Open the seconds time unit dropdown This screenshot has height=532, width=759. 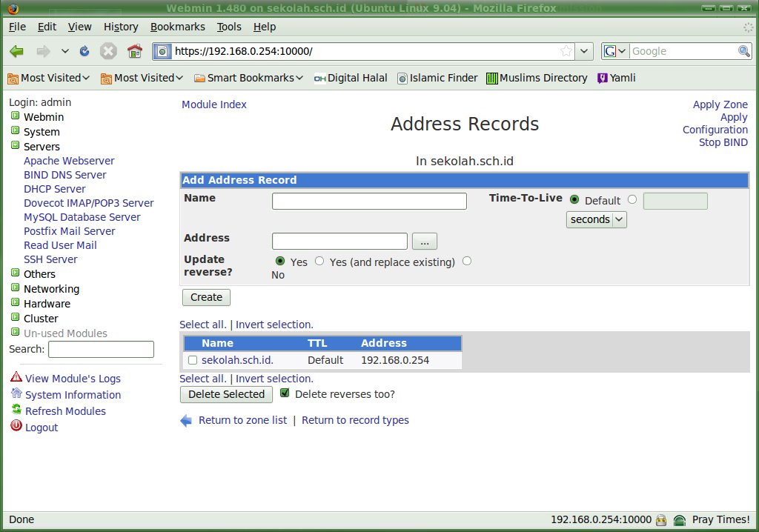coord(596,219)
